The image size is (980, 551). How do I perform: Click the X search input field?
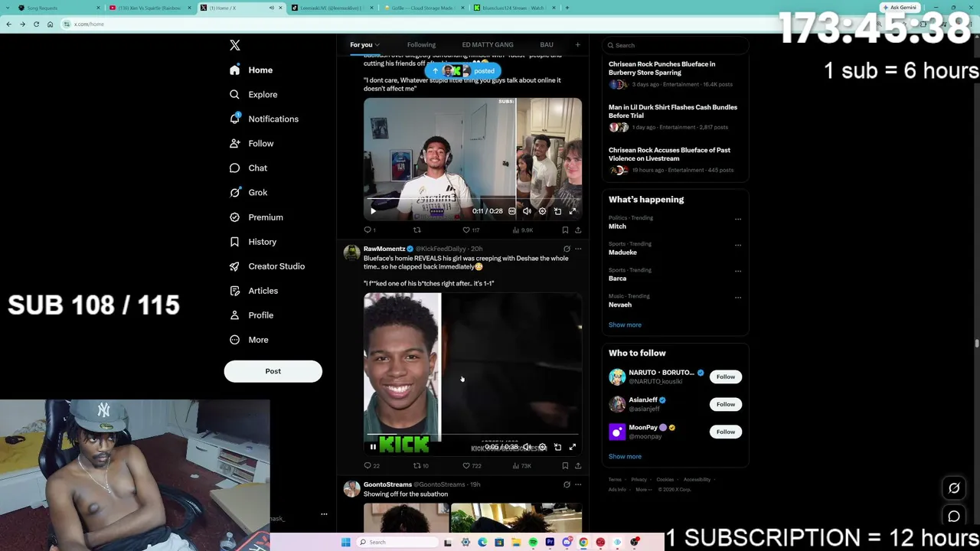pyautogui.click(x=675, y=45)
